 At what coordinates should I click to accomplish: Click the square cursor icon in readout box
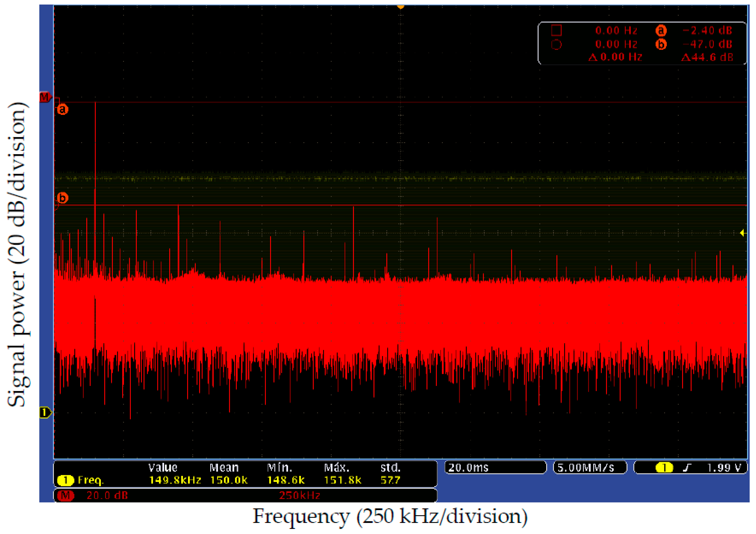click(556, 30)
